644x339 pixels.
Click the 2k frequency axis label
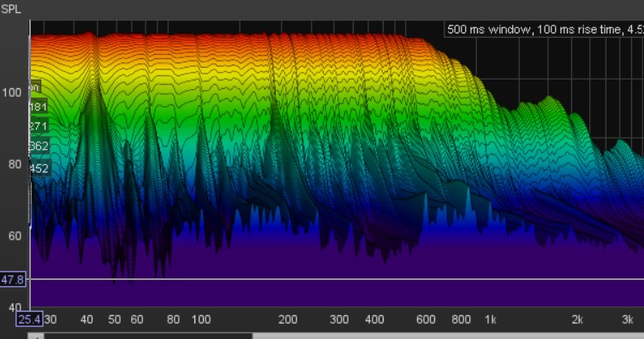[x=577, y=319]
